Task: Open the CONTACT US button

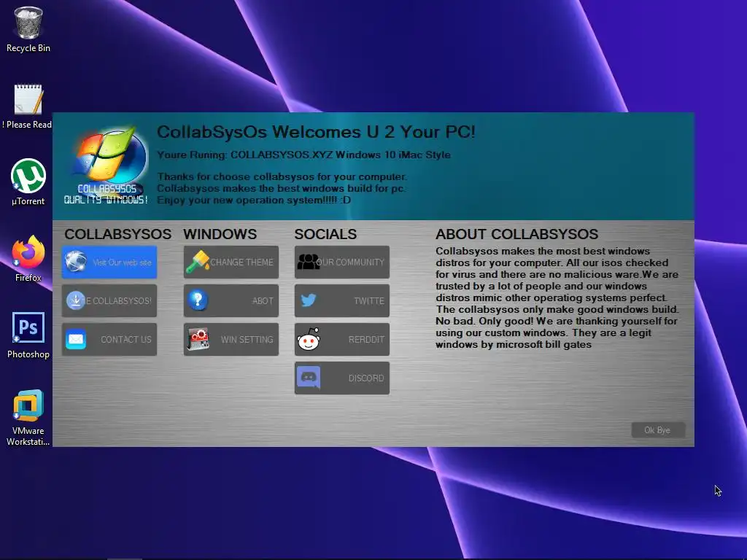Action: tap(109, 339)
